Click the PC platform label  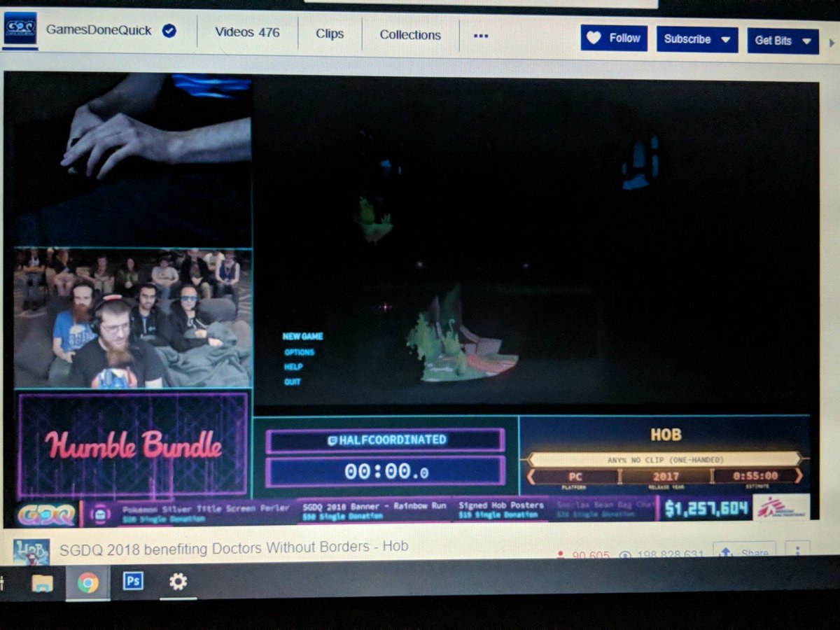click(574, 476)
